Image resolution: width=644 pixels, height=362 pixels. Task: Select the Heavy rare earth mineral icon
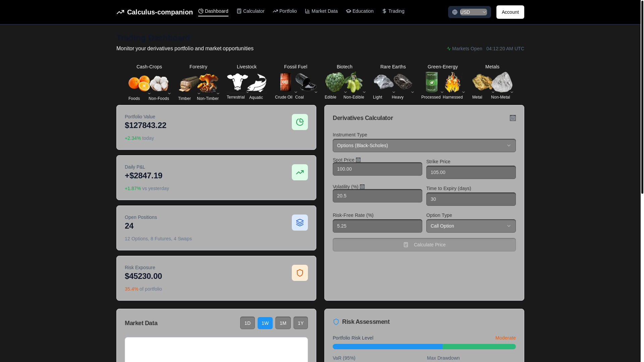click(x=402, y=82)
